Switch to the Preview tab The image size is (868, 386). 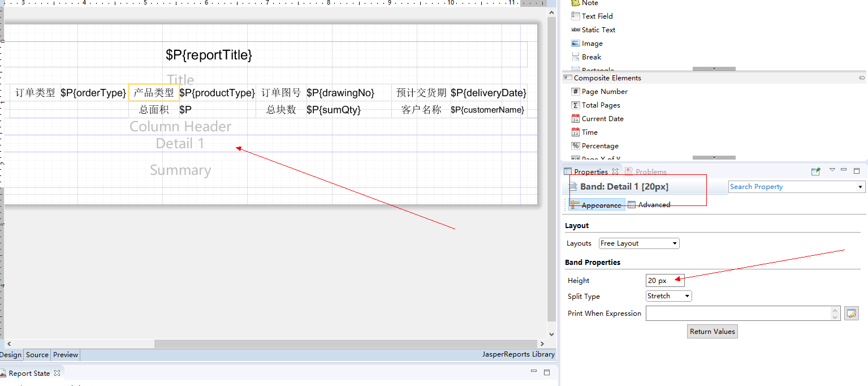[x=66, y=355]
